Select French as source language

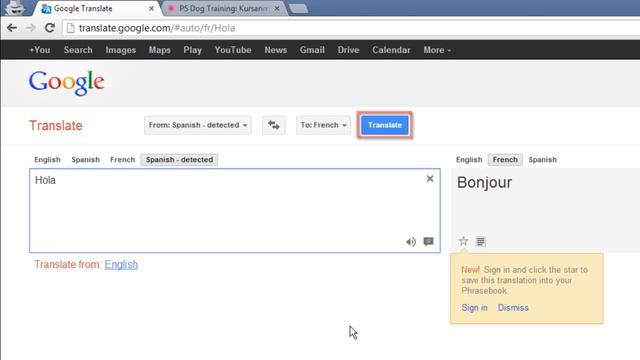122,160
